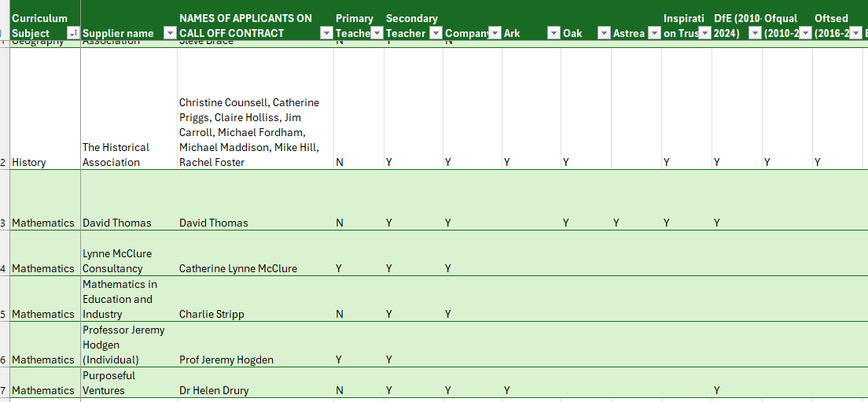Click the DfE (2010-2024) filter arrow

[755, 33]
